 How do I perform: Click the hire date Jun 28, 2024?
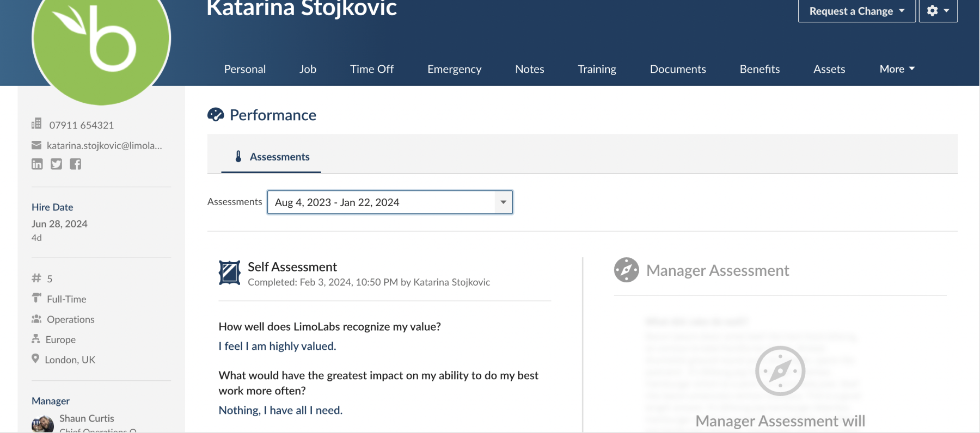pos(59,224)
